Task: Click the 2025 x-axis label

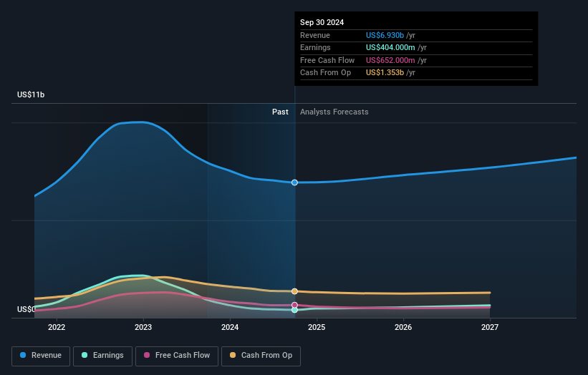Action: point(317,327)
